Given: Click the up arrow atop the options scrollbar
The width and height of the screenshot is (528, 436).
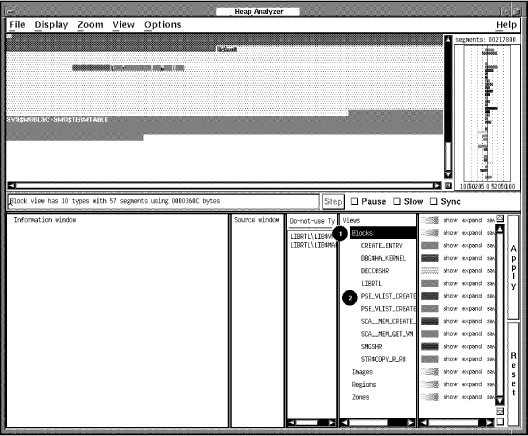Looking at the screenshot, I should click(500, 230).
